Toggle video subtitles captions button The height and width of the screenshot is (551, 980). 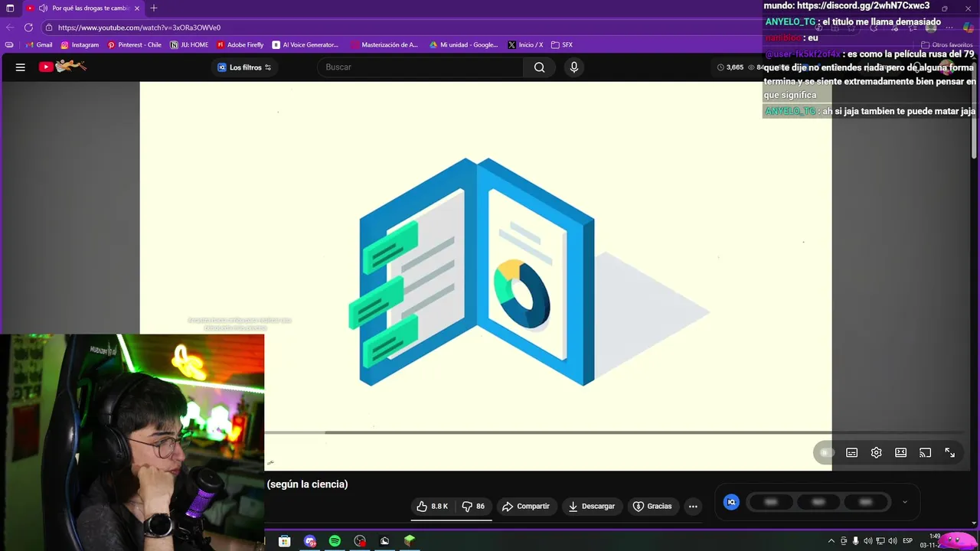pos(851,453)
